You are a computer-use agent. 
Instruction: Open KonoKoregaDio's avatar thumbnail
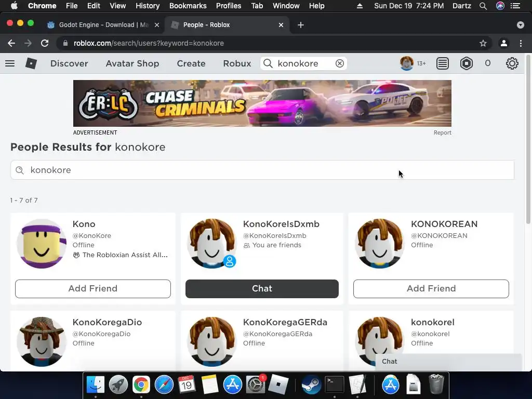tap(42, 342)
